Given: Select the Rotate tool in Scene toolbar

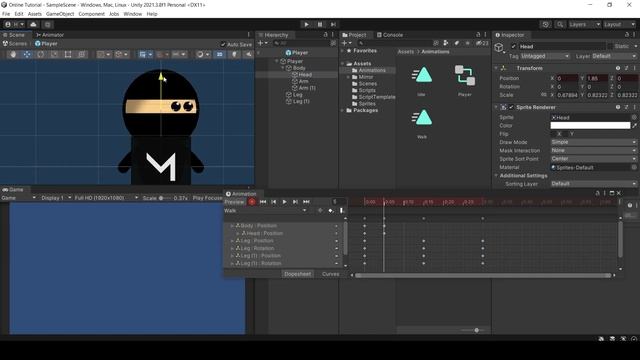Looking at the screenshot, I should 40,54.
